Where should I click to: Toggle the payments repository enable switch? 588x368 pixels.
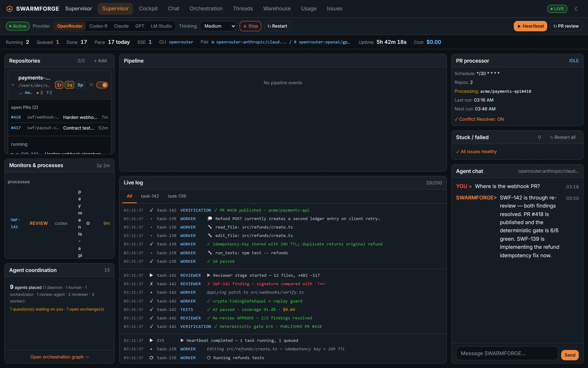102,85
